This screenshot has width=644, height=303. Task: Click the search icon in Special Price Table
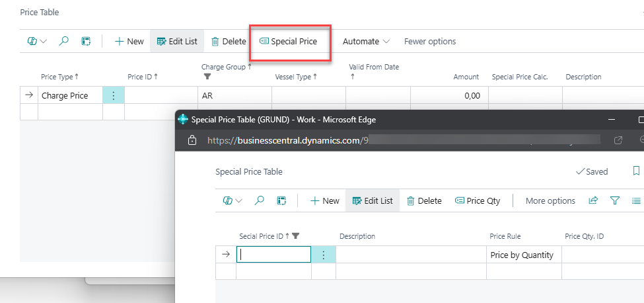pos(260,200)
